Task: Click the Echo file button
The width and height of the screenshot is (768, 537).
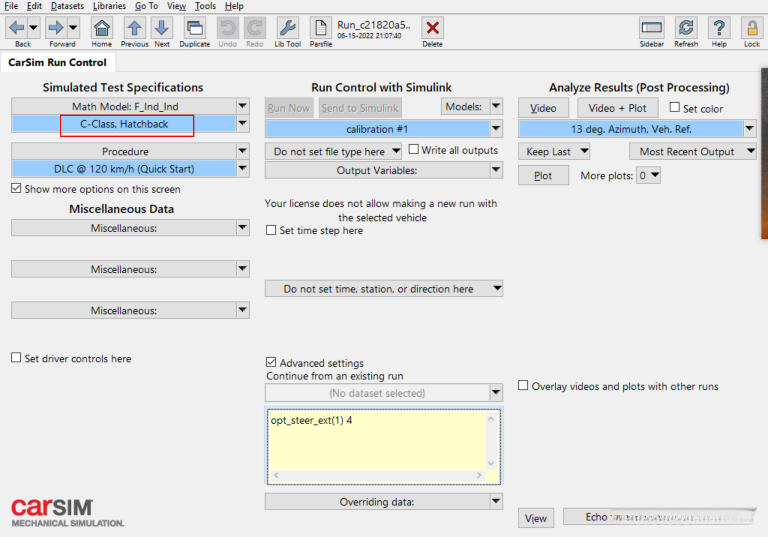Action: [658, 516]
